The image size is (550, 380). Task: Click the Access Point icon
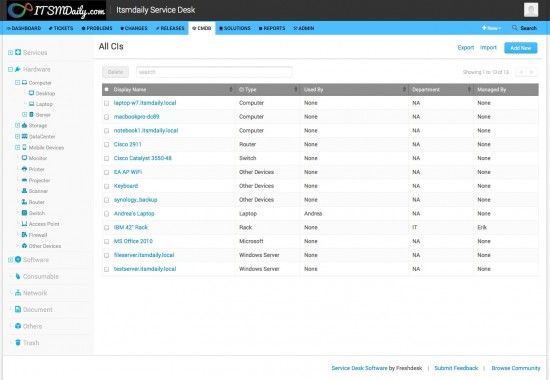point(25,224)
